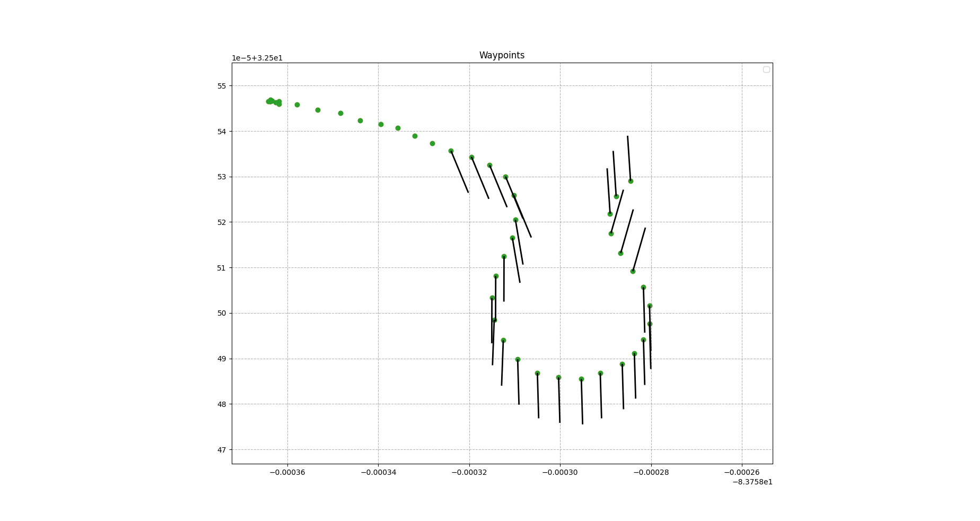Click the first waypoint with a heading line
This screenshot has width=980, height=521.
(451, 151)
